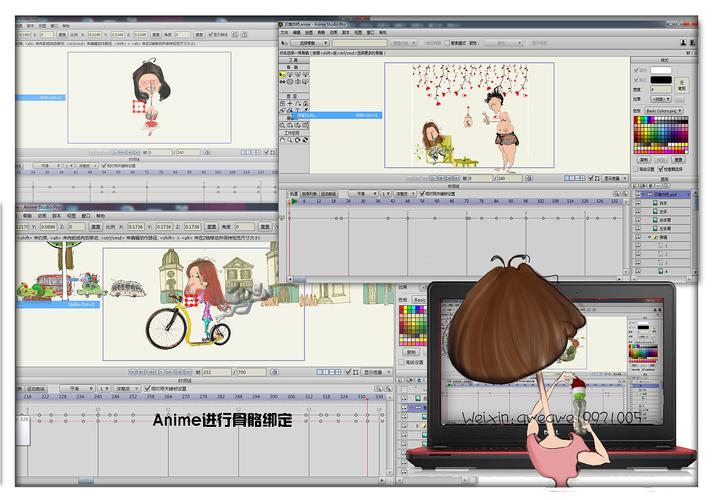Image resolution: width=714 pixels, height=500 pixels.
Task: Click the audio icon after the 700 field in bottom-left window
Action: [x=274, y=372]
